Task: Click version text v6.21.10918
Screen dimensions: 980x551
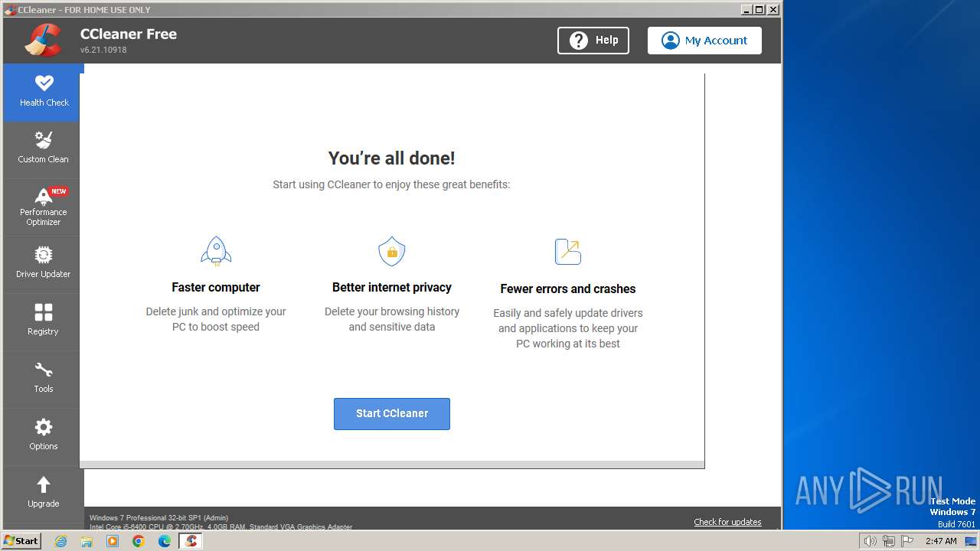Action: coord(103,50)
